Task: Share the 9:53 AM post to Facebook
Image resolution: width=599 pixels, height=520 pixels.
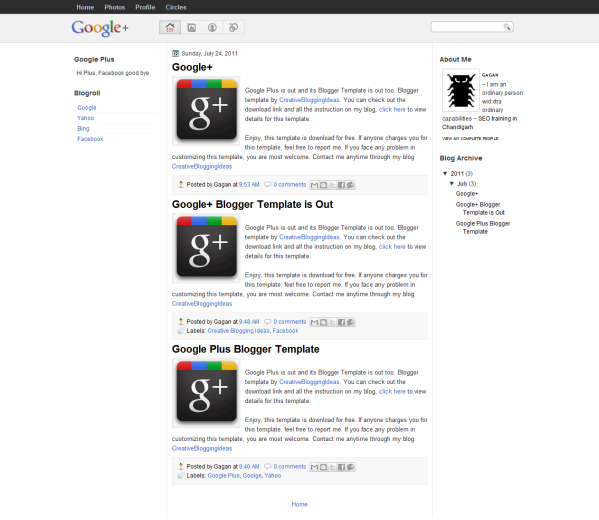Action: coord(342,185)
